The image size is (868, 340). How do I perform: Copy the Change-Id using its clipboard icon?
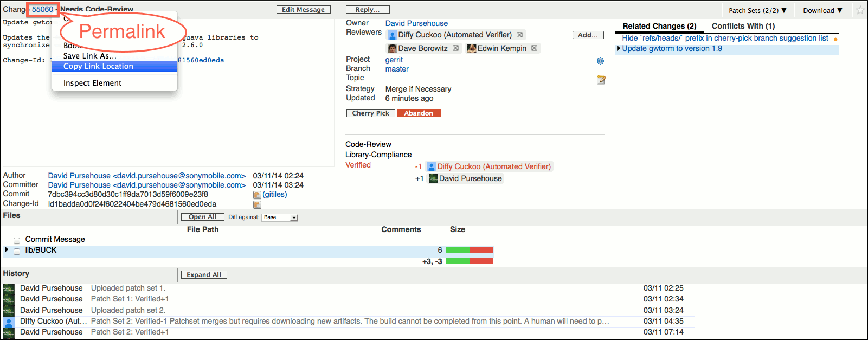point(257,204)
